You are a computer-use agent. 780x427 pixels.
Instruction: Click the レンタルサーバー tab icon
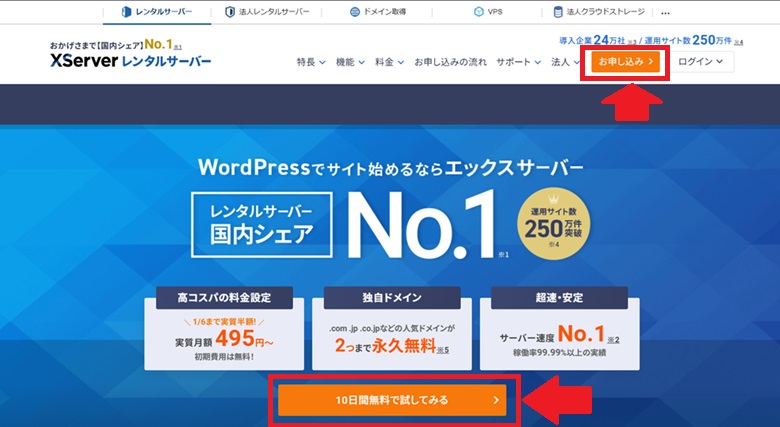[126, 12]
